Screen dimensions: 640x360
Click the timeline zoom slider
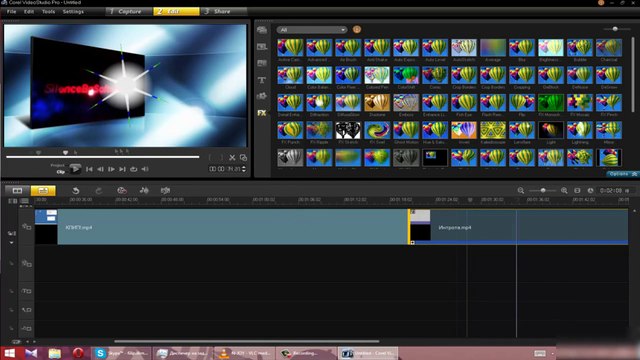click(542, 191)
